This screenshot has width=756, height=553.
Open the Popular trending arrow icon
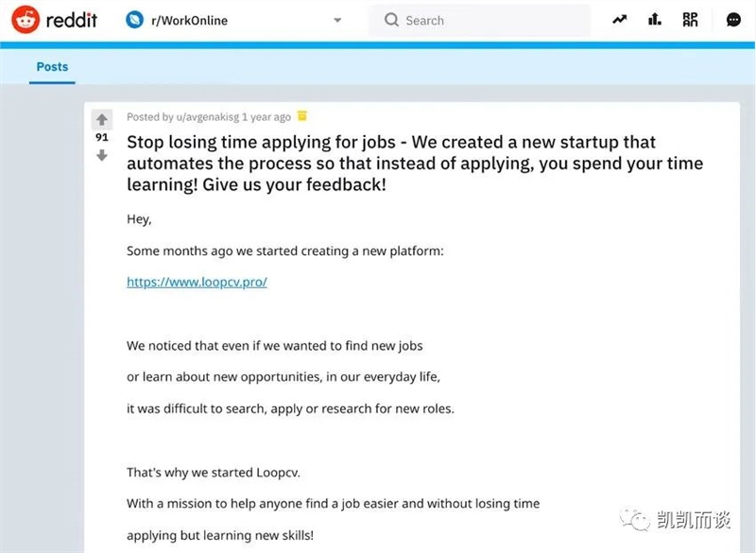pos(620,20)
